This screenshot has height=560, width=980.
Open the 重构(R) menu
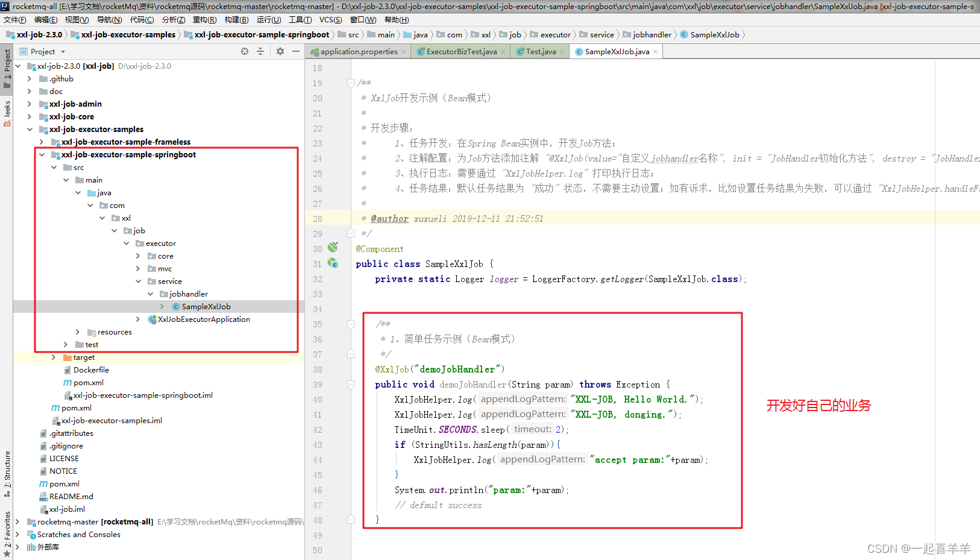(x=204, y=20)
